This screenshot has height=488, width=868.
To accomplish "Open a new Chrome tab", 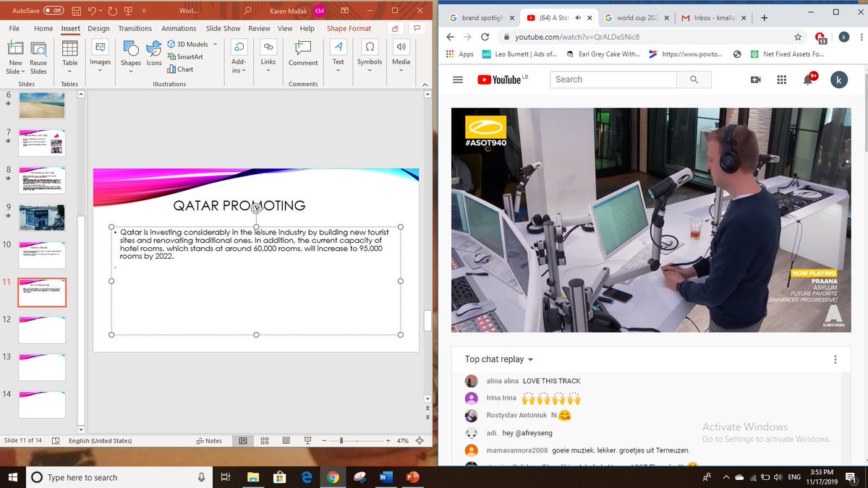I will coord(764,17).
